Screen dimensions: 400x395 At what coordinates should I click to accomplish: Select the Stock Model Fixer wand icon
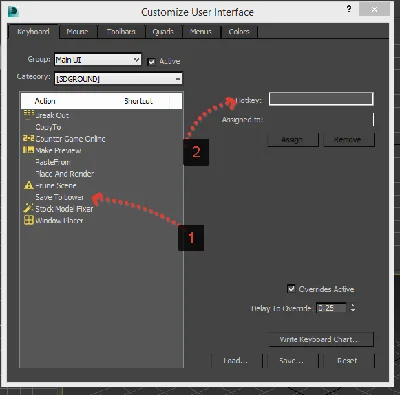coord(29,208)
